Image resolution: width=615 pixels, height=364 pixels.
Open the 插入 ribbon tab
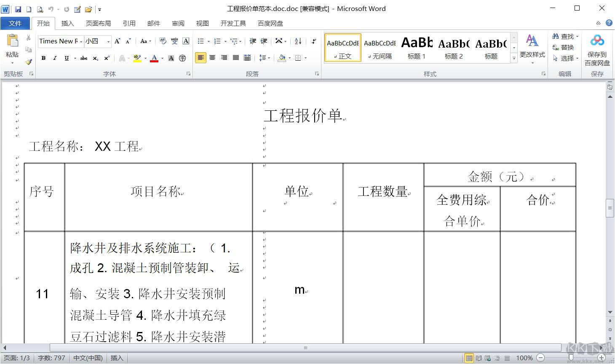click(x=67, y=24)
